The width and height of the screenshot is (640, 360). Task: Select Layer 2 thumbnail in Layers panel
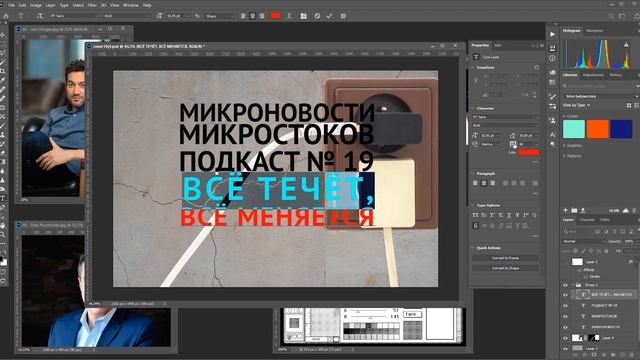(x=577, y=262)
